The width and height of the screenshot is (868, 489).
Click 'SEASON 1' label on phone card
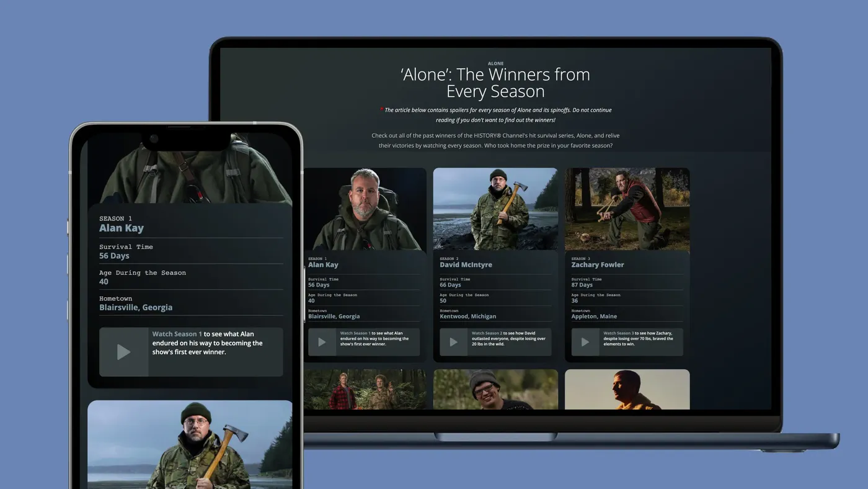pos(115,218)
